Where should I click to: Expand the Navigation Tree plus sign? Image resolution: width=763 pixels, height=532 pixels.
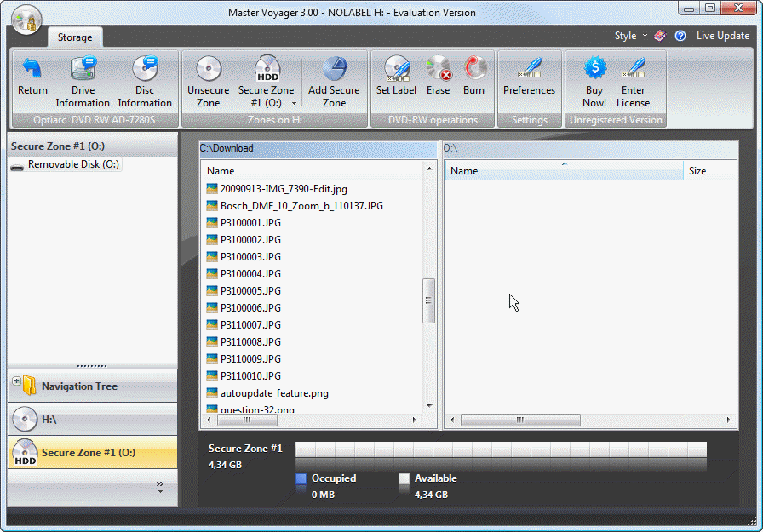[x=16, y=380]
